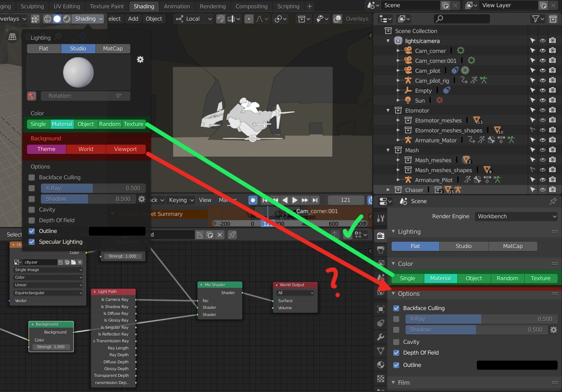Uncheck Specular Lighting option
Screen dimensions: 562x392
coord(32,242)
